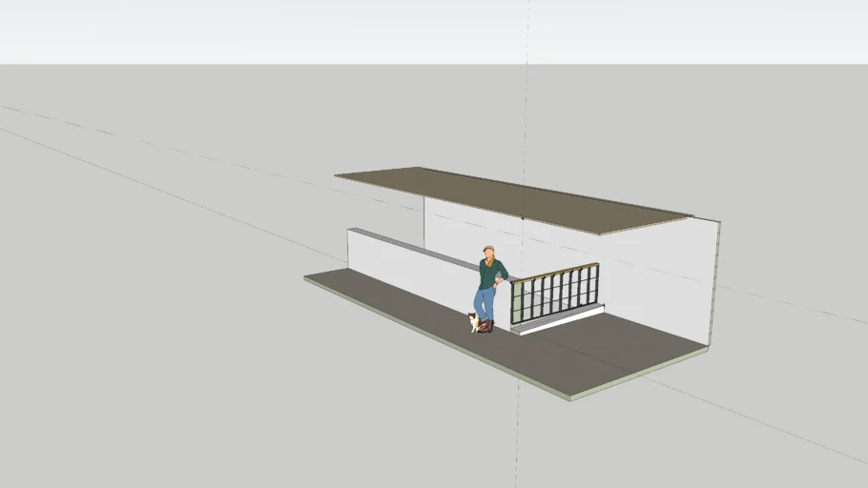Image resolution: width=868 pixels, height=488 pixels.
Task: Click the small cat beside the person
Action: (473, 323)
